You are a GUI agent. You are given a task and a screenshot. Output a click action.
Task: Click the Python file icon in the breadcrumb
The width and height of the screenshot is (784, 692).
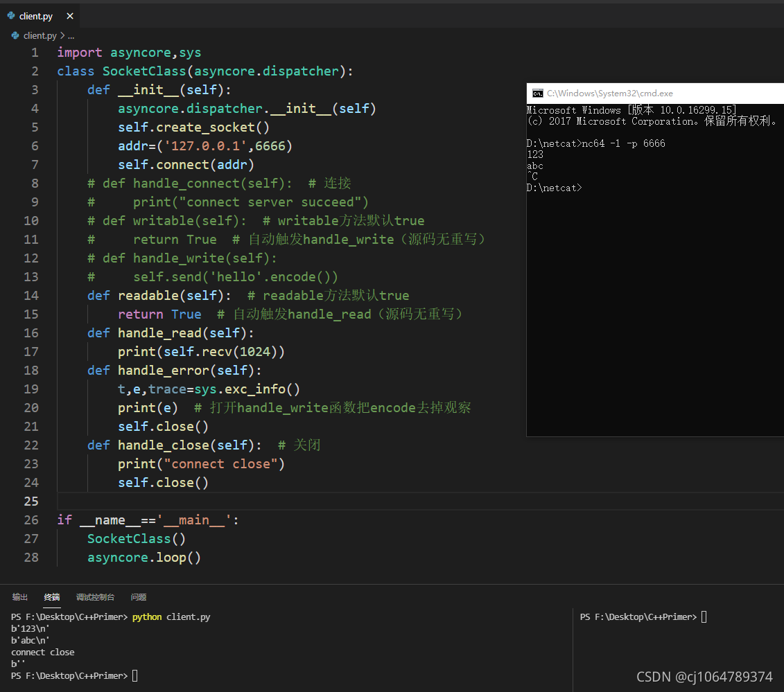click(x=15, y=35)
